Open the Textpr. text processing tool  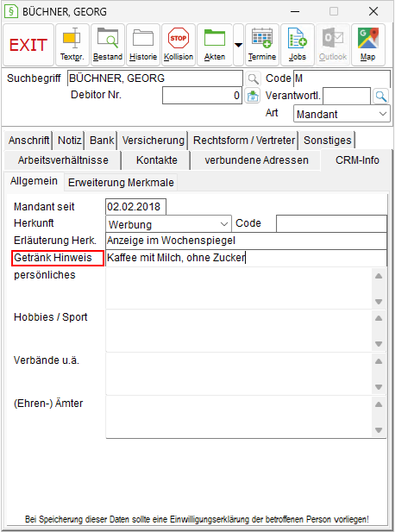pyautogui.click(x=72, y=45)
